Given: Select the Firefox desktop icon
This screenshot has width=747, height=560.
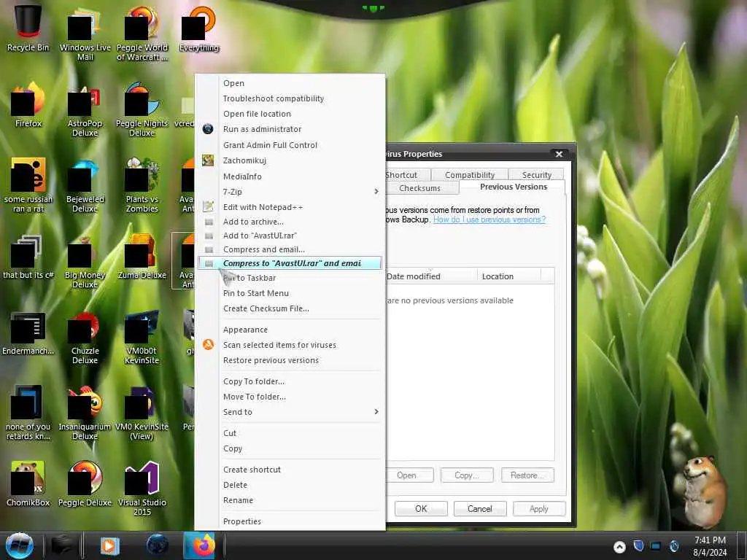Looking at the screenshot, I should [x=28, y=104].
